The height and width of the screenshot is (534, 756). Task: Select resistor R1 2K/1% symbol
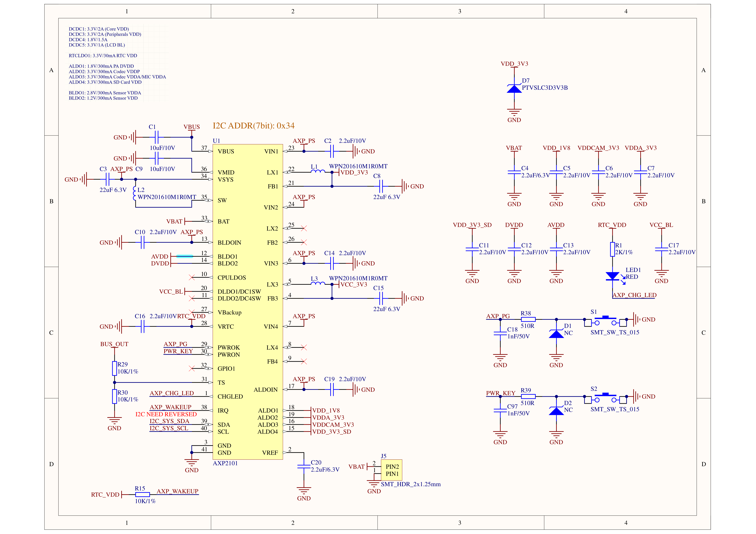click(612, 249)
